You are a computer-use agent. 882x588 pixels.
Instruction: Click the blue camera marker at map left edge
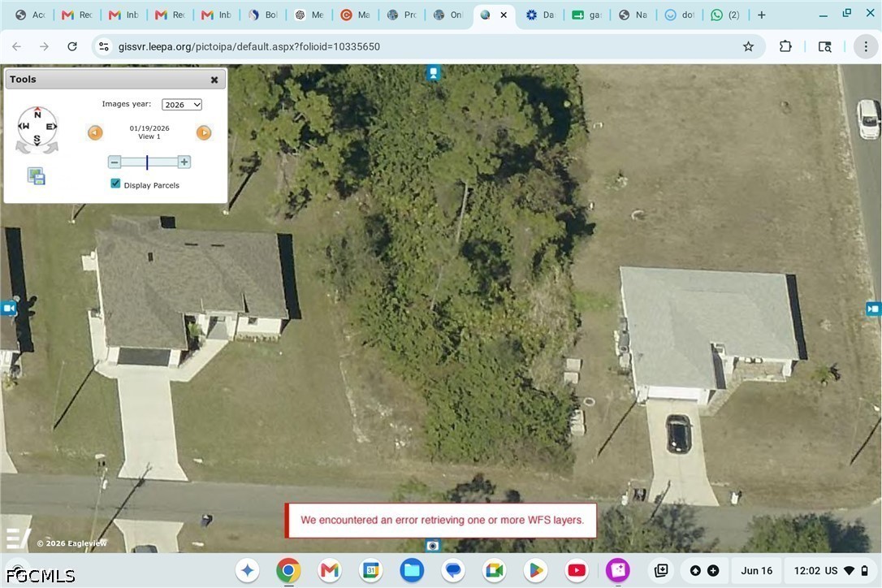(8, 309)
